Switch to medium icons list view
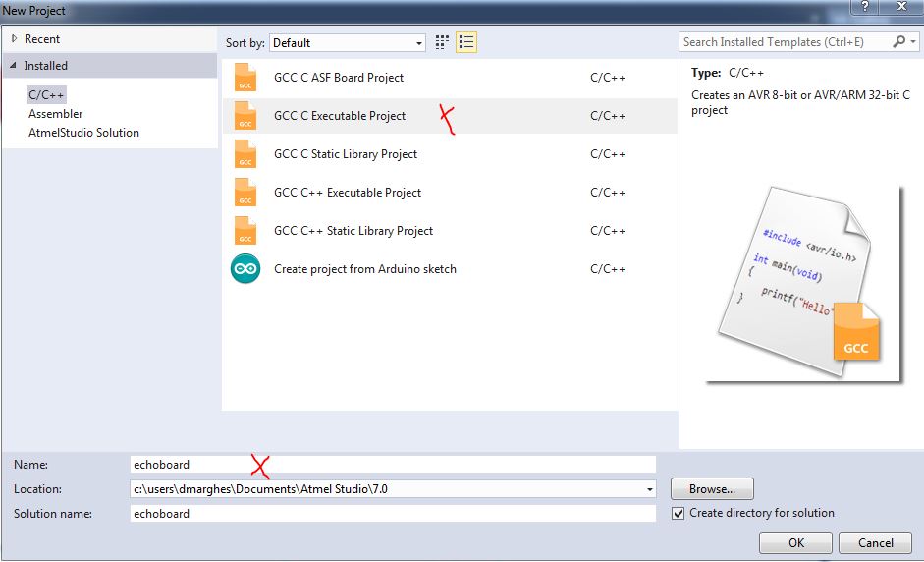This screenshot has height=562, width=924. coord(466,42)
